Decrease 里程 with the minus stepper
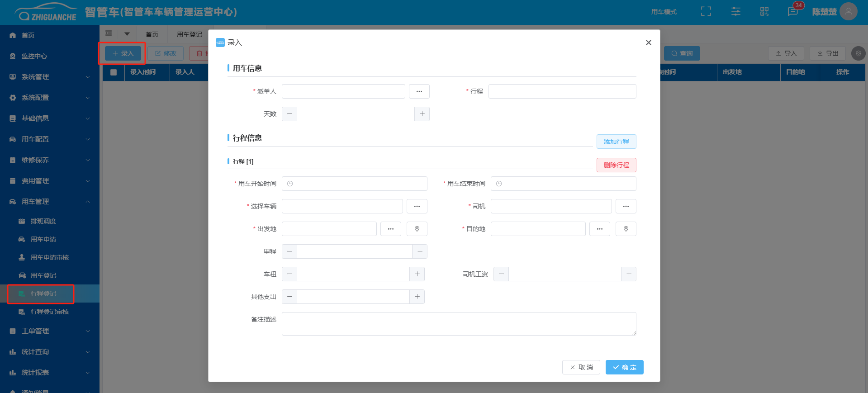 [289, 251]
